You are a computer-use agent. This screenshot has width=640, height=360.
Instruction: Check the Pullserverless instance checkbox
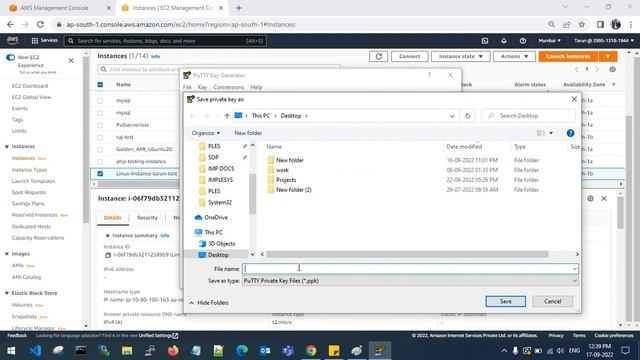click(x=100, y=125)
